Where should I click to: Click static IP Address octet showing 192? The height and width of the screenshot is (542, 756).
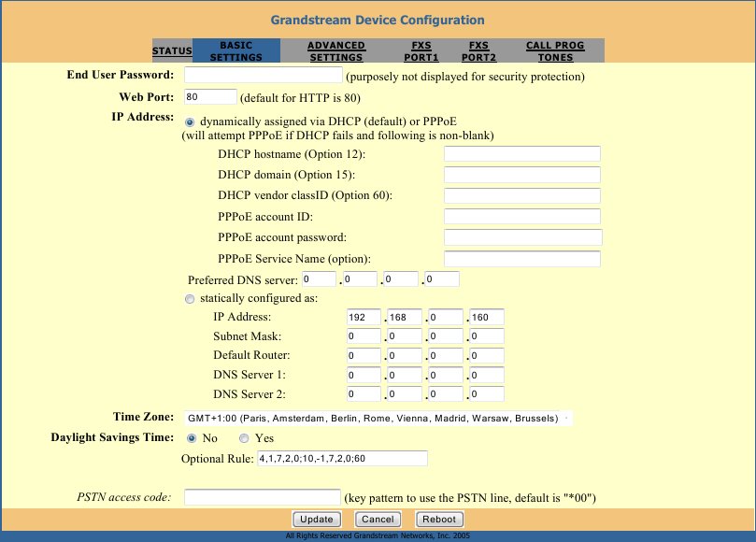(364, 317)
